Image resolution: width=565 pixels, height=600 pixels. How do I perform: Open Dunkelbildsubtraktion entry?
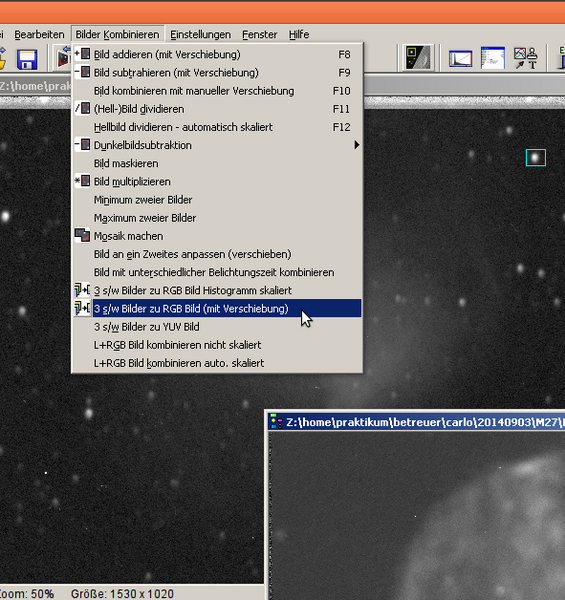[x=217, y=145]
